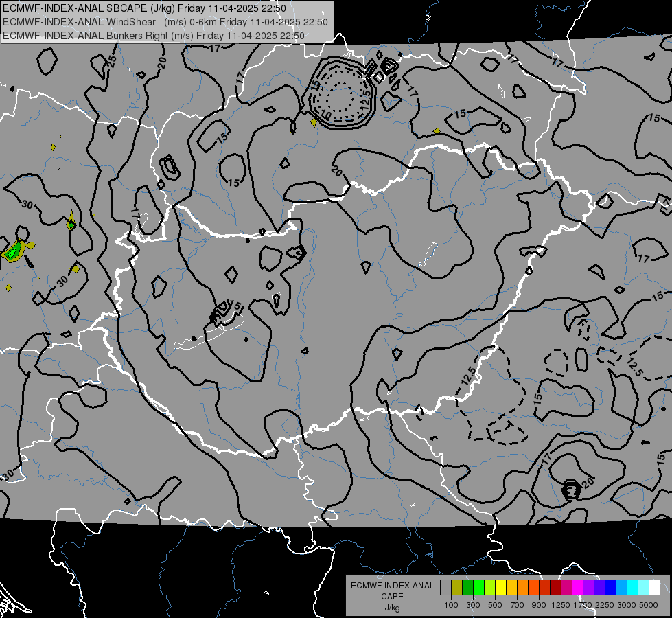Click the 3000 legend tick label
The image size is (672, 618).
(627, 605)
